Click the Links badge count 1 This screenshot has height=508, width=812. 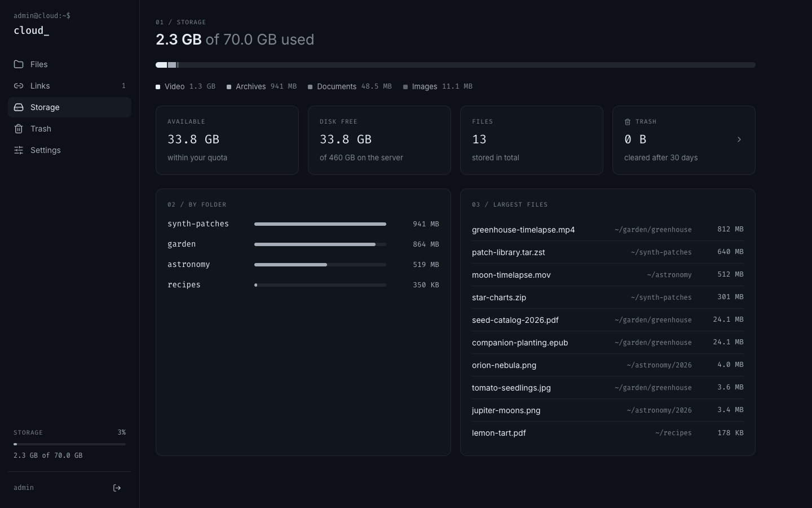(123, 86)
